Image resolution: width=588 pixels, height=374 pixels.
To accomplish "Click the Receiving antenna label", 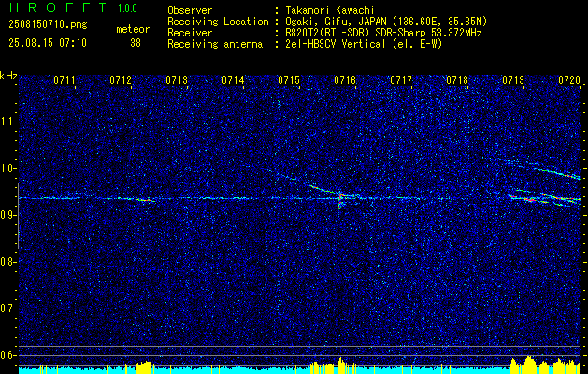I will [215, 44].
